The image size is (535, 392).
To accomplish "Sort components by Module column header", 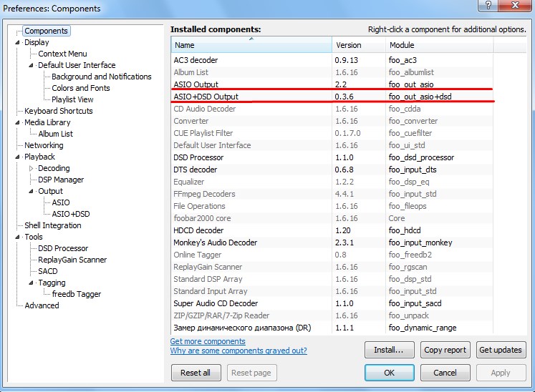I will coord(440,45).
